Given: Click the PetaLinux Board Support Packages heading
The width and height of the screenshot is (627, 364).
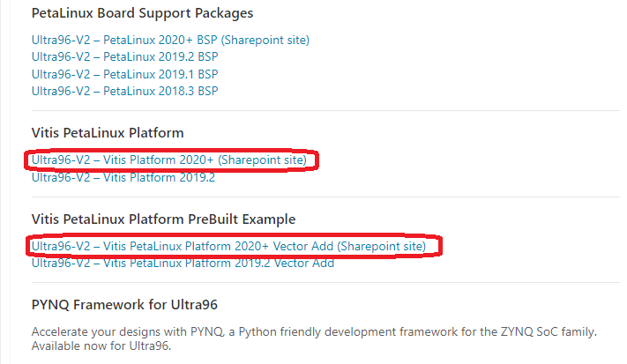Looking at the screenshot, I should click(x=142, y=14).
